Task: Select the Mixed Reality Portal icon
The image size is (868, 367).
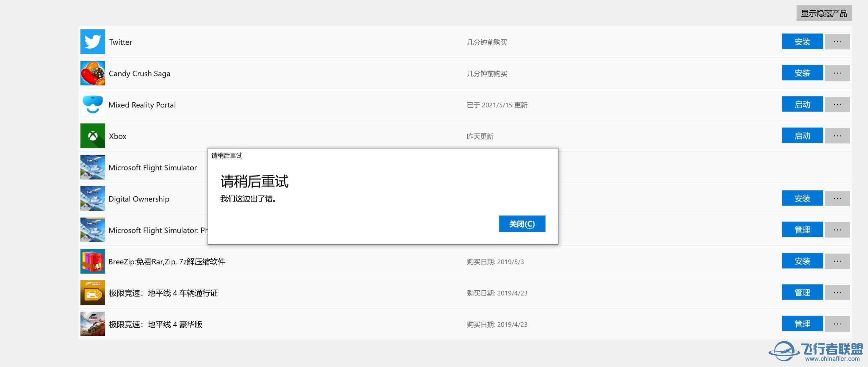Action: coord(92,105)
